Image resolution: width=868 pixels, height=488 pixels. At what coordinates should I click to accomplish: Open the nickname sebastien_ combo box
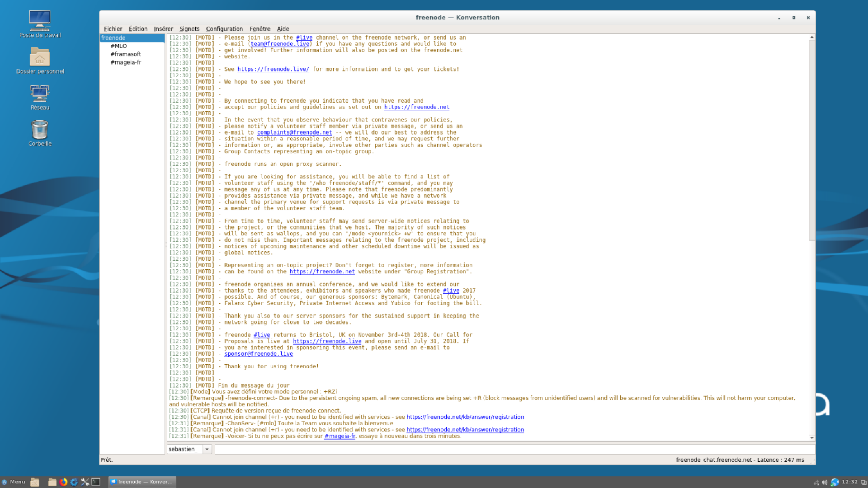189,449
